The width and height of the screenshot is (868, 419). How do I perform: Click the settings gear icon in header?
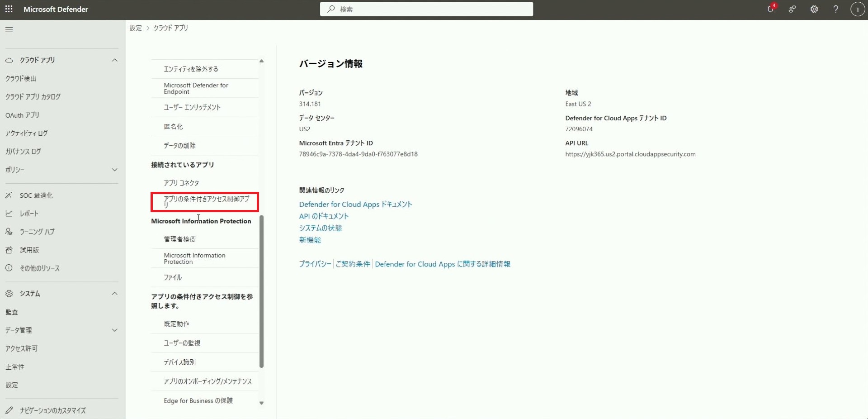click(x=814, y=9)
